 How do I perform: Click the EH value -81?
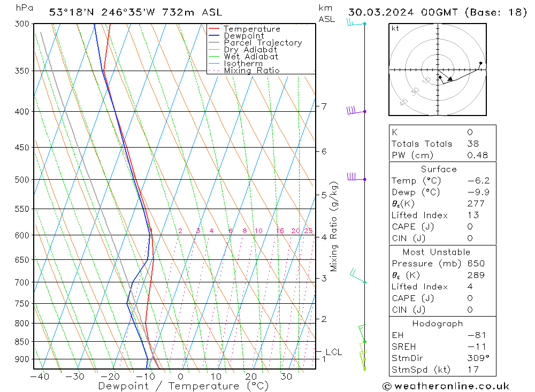tap(477, 335)
